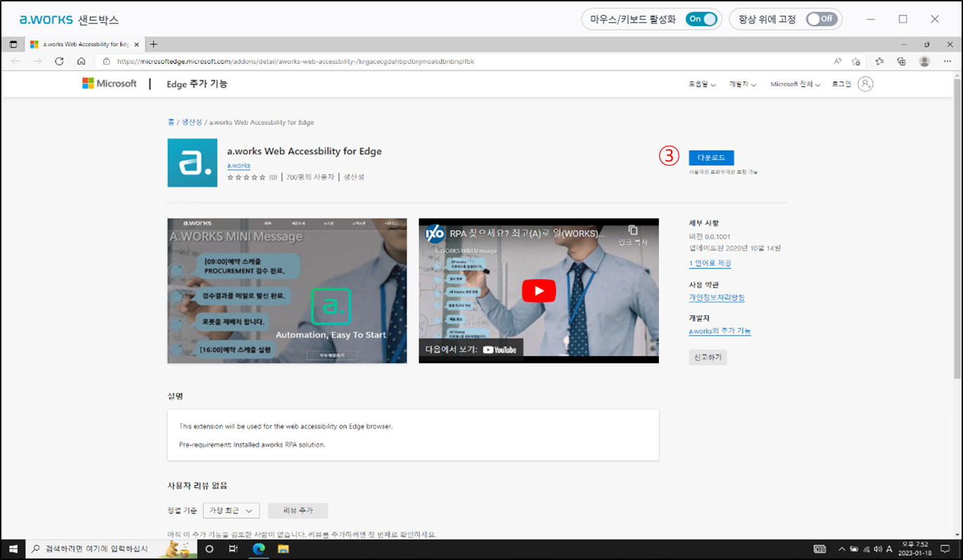Image resolution: width=963 pixels, height=560 pixels.
Task: Go to 홈 in breadcrumb
Action: (x=171, y=122)
